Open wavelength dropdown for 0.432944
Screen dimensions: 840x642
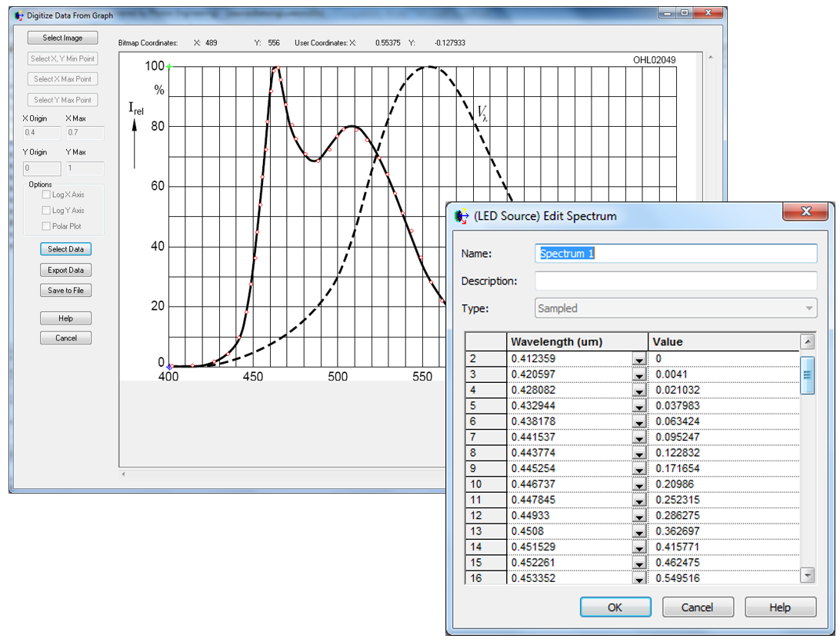[638, 407]
